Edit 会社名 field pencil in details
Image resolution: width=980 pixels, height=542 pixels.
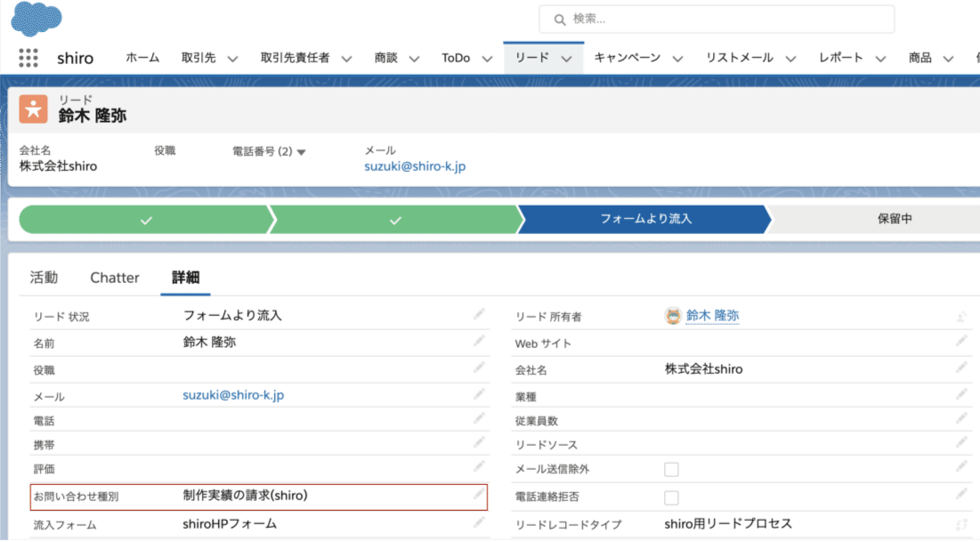click(961, 368)
